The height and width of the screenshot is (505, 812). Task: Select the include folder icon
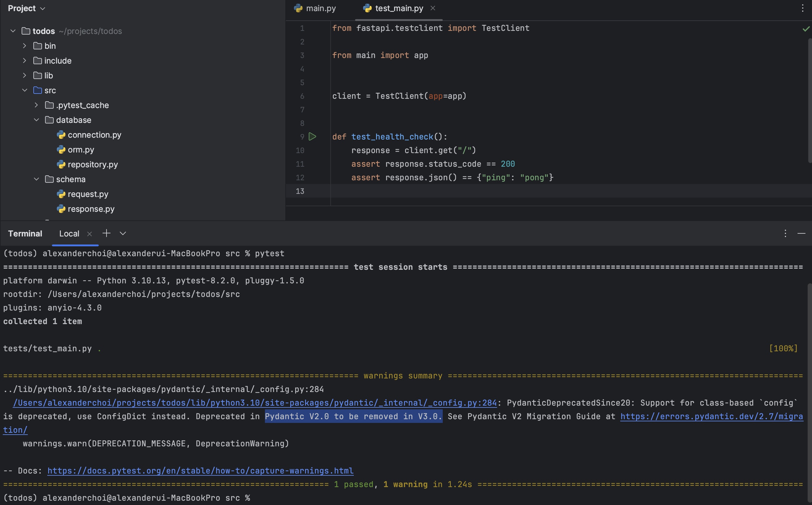(x=37, y=61)
